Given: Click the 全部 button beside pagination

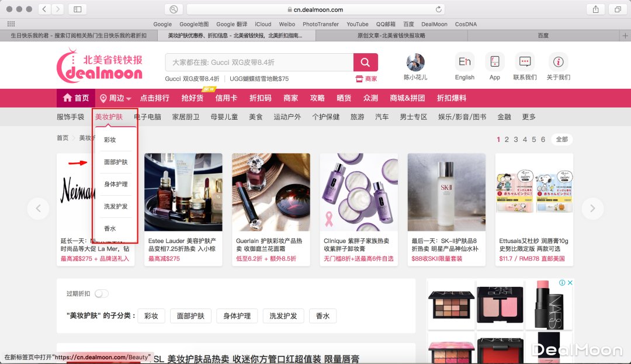Looking at the screenshot, I should click(x=561, y=140).
